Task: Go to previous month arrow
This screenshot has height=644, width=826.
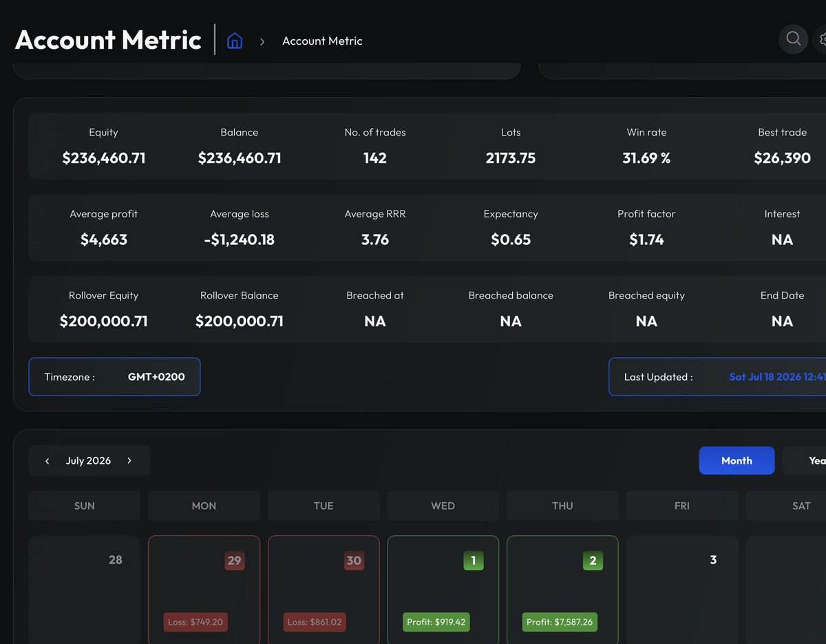Action: 47,461
